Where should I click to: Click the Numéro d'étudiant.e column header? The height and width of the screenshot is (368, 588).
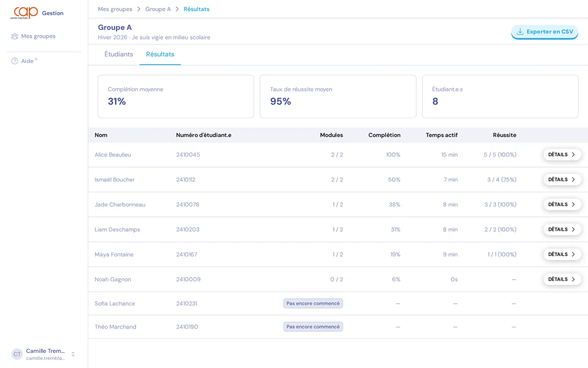point(204,135)
